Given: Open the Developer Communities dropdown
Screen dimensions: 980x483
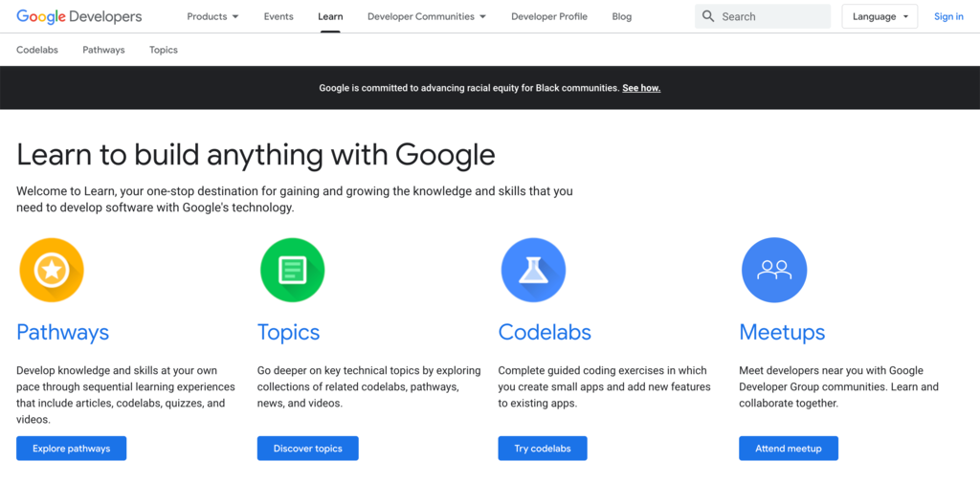Looking at the screenshot, I should tap(426, 16).
